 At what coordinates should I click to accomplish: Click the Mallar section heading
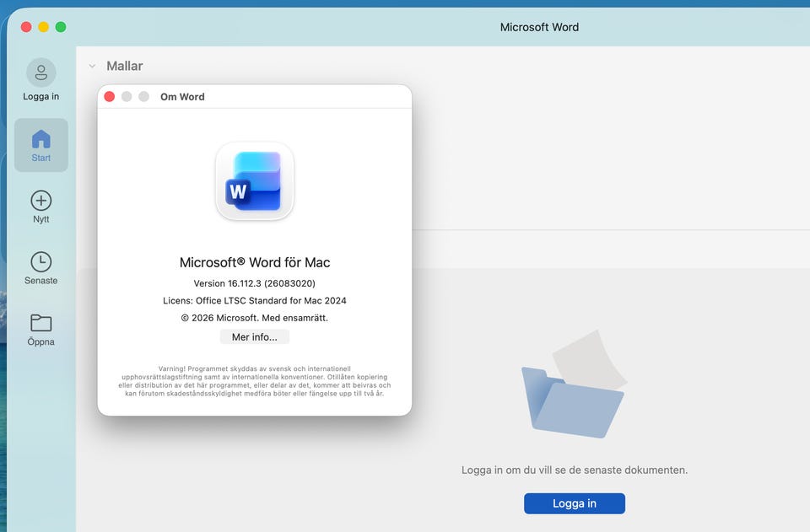click(x=125, y=66)
